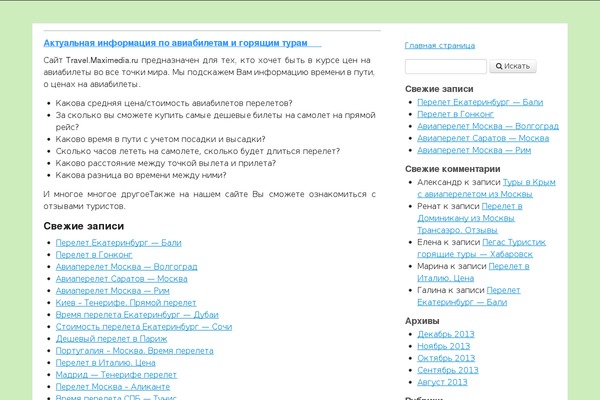This screenshot has height=400, width=600.
Task: Open main list link 'Перелет в Гонконг'
Action: click(94, 255)
